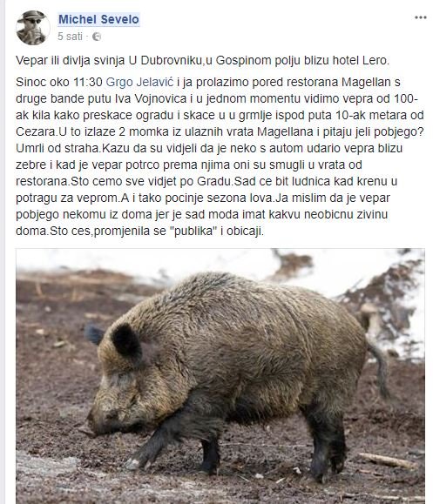The height and width of the screenshot is (504, 433).
Task: Open Michel Sevelo's profile picture
Action: tap(32, 28)
